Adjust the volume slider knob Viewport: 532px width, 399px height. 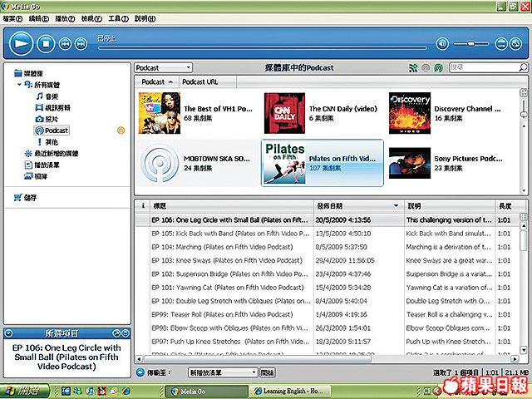pos(471,44)
